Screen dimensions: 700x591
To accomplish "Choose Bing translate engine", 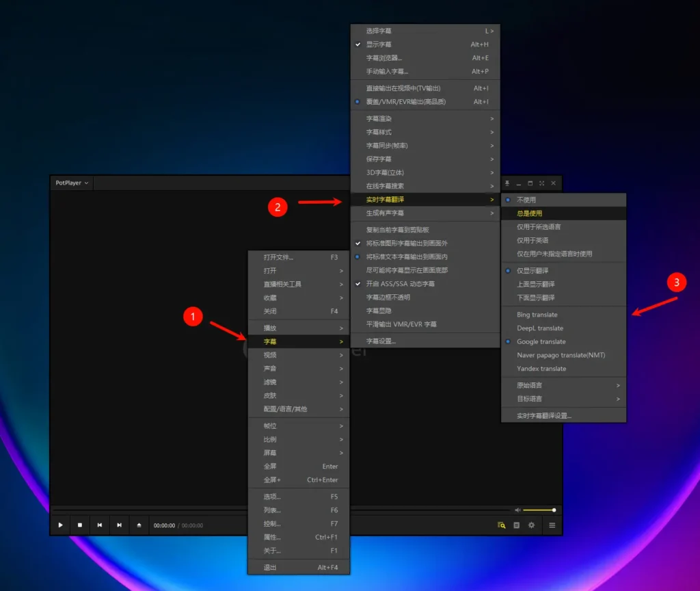I will point(563,315).
